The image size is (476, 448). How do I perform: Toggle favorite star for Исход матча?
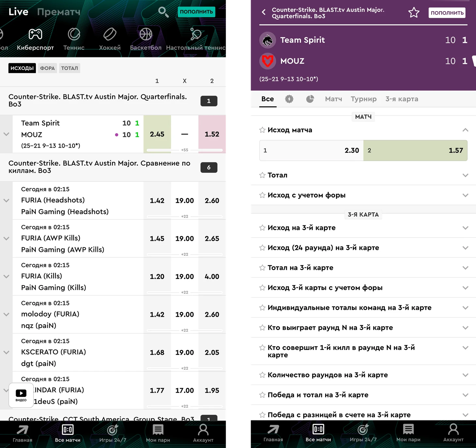point(262,130)
